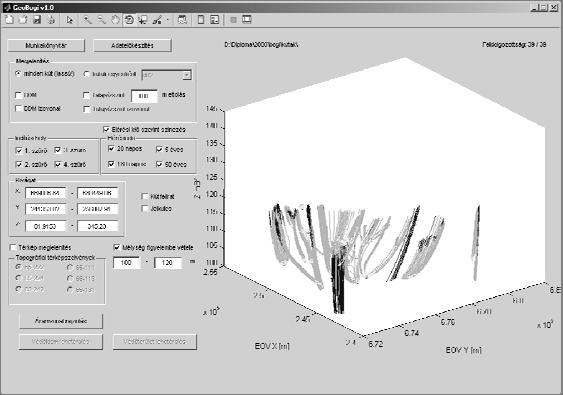Check the Jelkulcs checkbox

pyautogui.click(x=145, y=208)
